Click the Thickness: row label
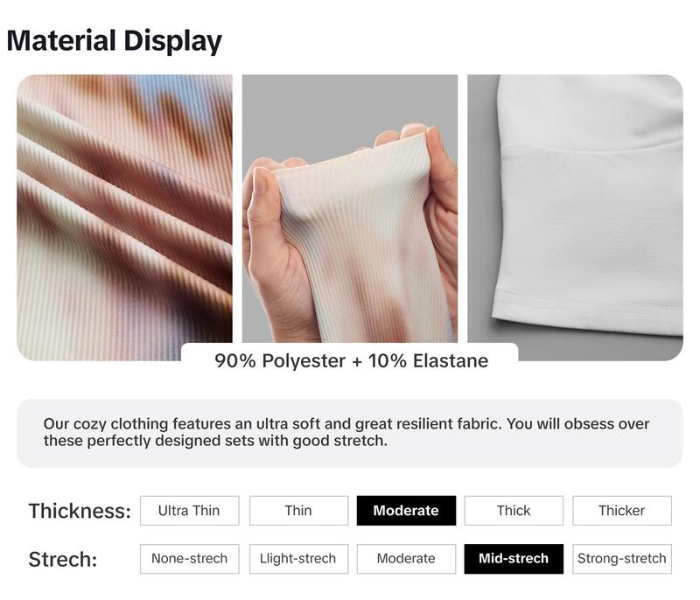Image resolution: width=700 pixels, height=600 pixels. coord(80,511)
